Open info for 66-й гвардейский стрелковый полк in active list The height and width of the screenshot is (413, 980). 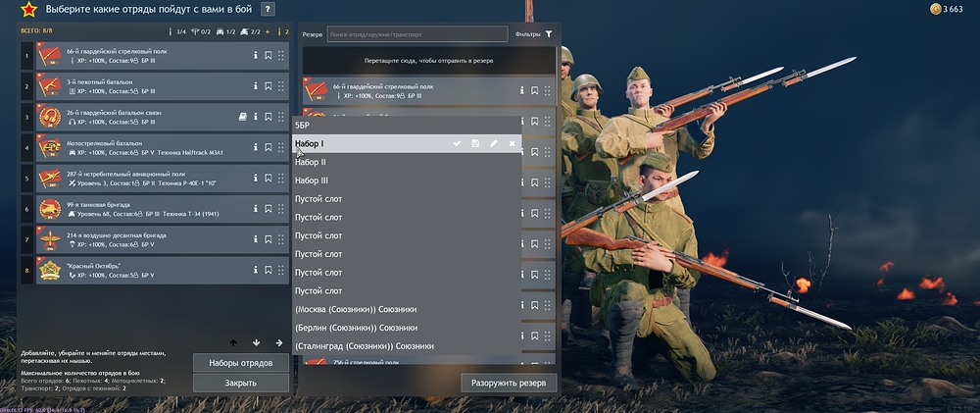tap(256, 56)
